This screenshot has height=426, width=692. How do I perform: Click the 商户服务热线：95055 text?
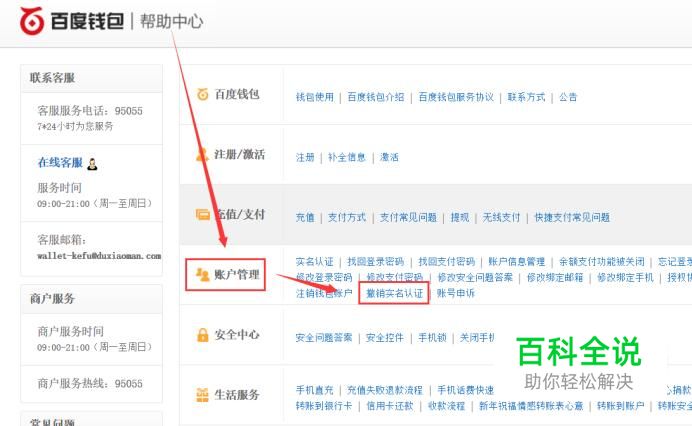click(x=90, y=383)
